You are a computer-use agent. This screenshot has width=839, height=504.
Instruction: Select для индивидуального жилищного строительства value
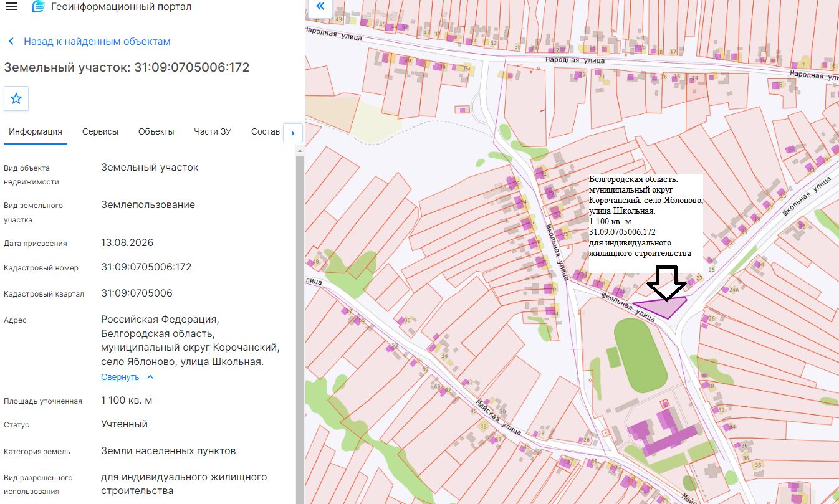pos(185,484)
